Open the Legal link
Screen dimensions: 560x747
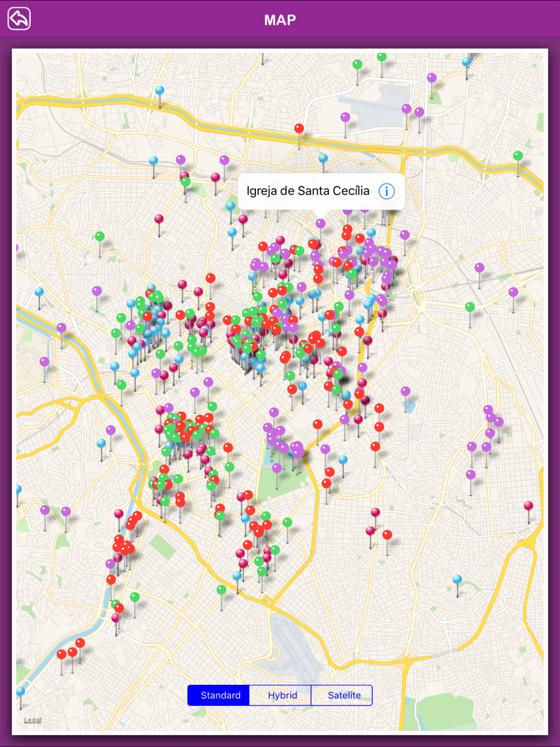click(x=32, y=720)
